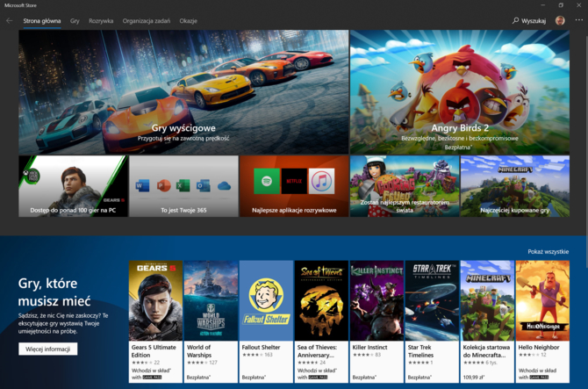Open the Gry wyścigowe banner
588x389 pixels.
click(183, 92)
